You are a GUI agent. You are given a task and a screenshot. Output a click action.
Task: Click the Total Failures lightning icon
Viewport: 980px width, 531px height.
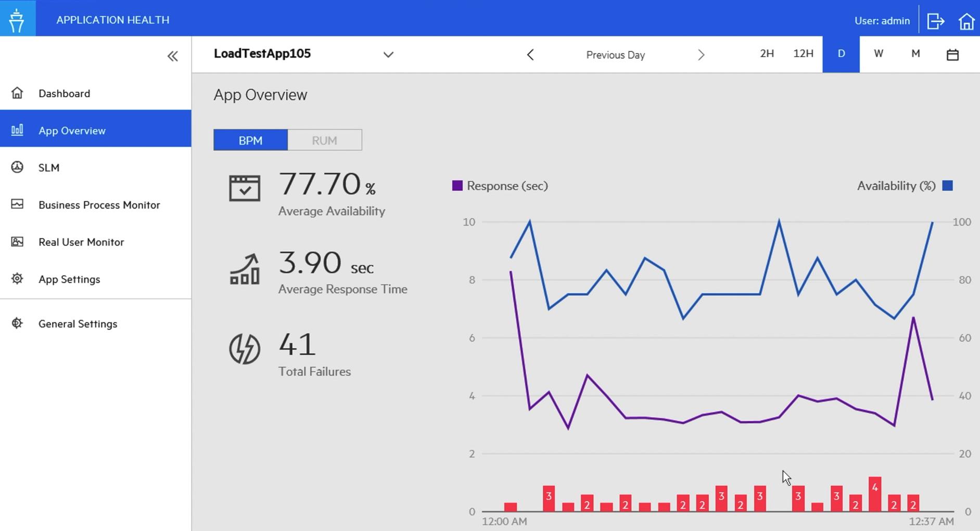click(x=244, y=348)
